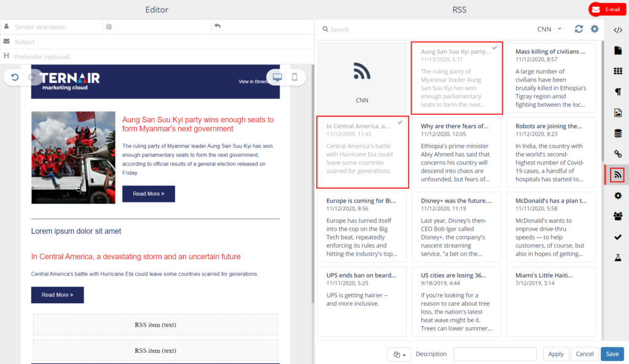629x364 pixels.
Task: Open the document page icon in sidebar
Action: [618, 50]
